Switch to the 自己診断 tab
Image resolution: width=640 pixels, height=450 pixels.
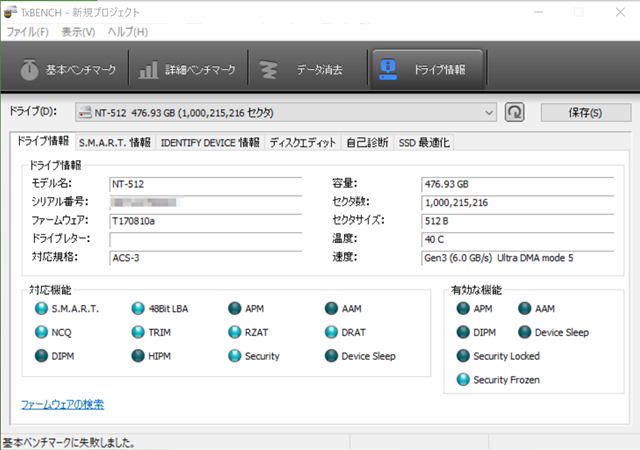click(367, 143)
